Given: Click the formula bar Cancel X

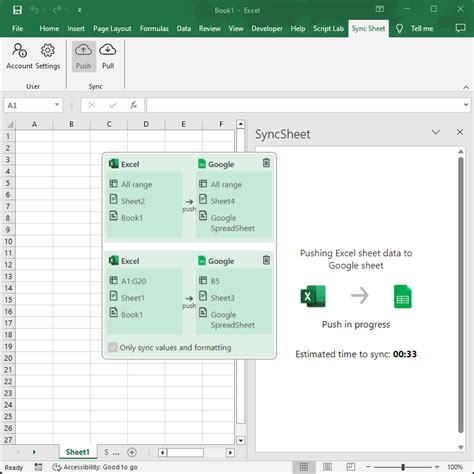Looking at the screenshot, I should point(91,105).
